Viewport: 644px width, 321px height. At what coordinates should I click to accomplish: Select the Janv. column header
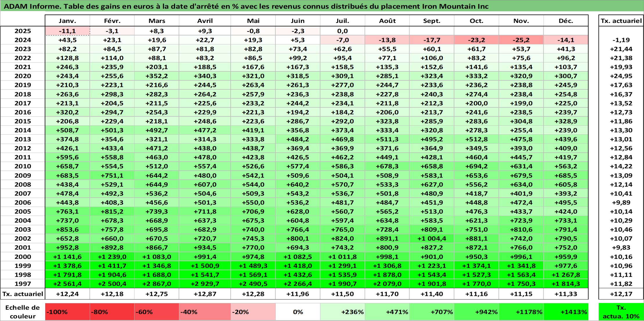(x=67, y=21)
